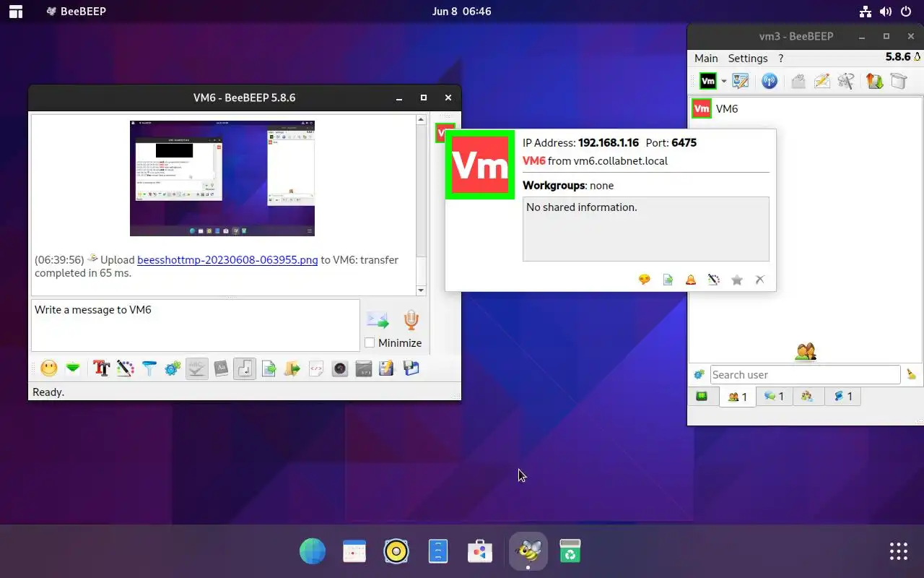Click the large Vm avatar in popup
This screenshot has width=924, height=578.
[480, 165]
